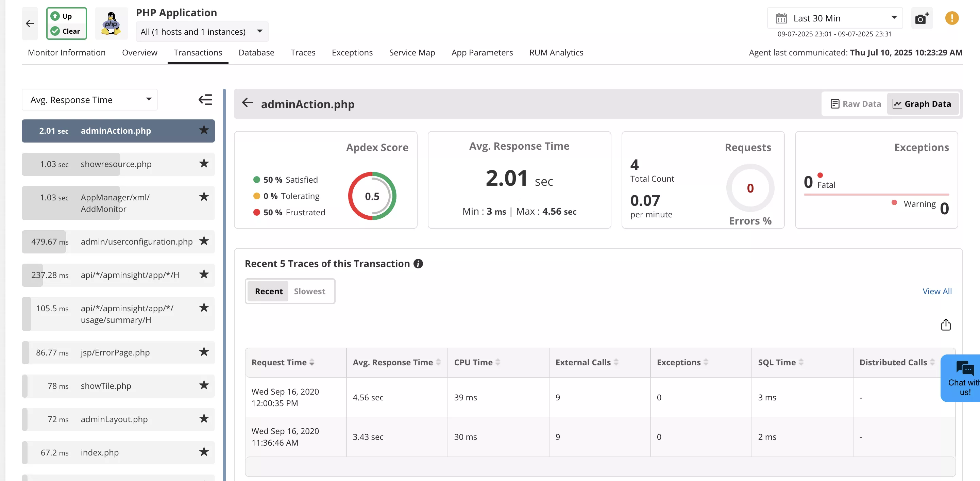Click the calendar icon beside Last 30 Min
Image resolution: width=980 pixels, height=481 pixels.
[782, 18]
